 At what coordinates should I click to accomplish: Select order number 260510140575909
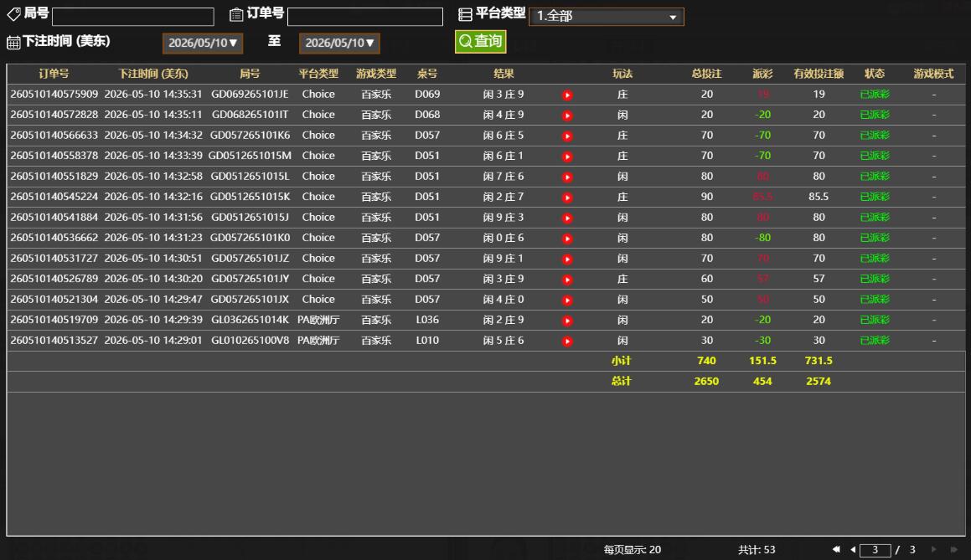pyautogui.click(x=54, y=94)
